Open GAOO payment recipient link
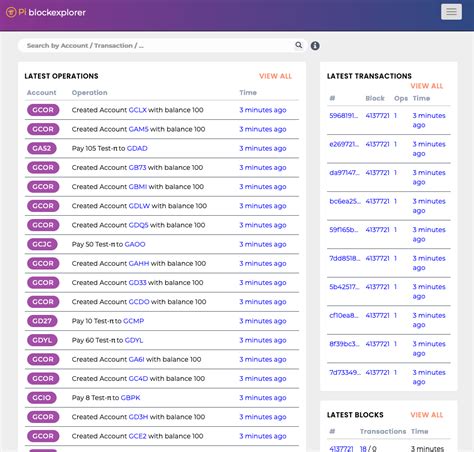The image size is (474, 452). (135, 244)
